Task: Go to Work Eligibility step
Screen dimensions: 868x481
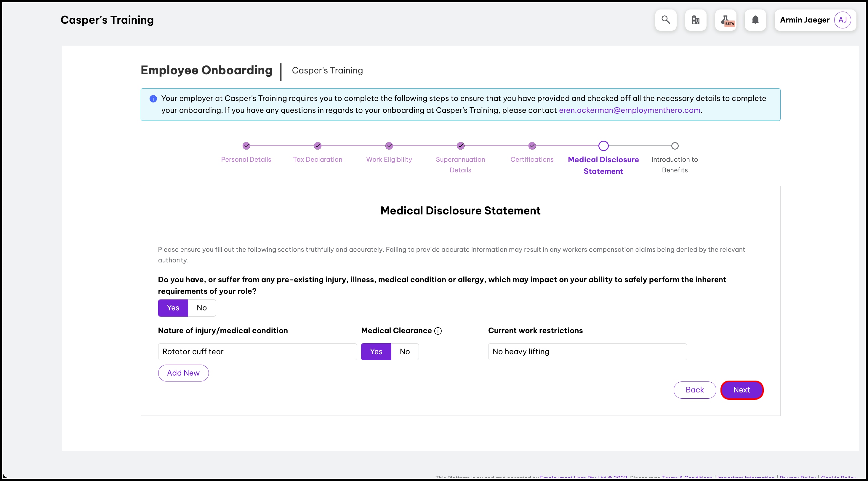Action: click(x=389, y=159)
